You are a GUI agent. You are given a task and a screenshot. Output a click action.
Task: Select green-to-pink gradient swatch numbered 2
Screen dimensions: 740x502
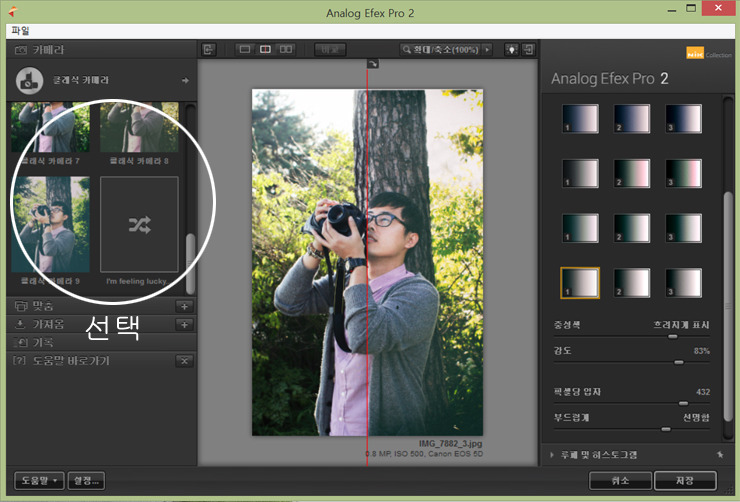pos(632,174)
